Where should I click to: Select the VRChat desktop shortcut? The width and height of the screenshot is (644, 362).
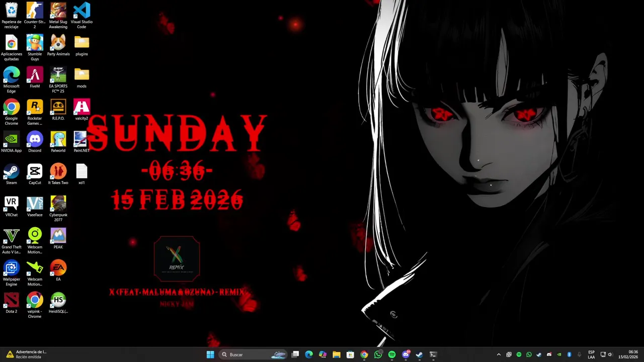pos(11,206)
